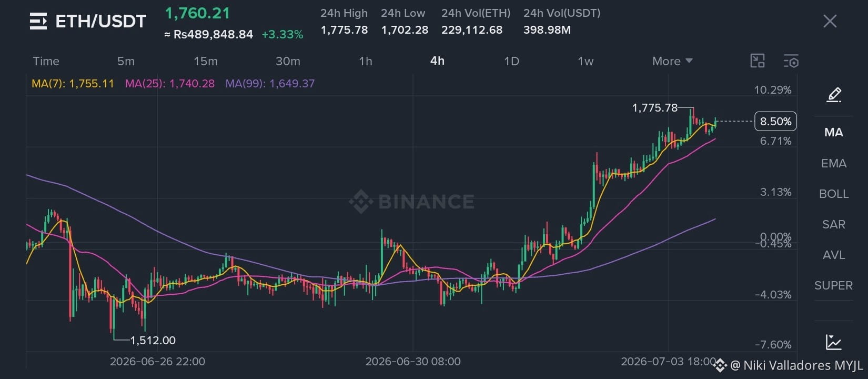Toggle the SAR indicator
This screenshot has height=379, width=868.
point(833,224)
